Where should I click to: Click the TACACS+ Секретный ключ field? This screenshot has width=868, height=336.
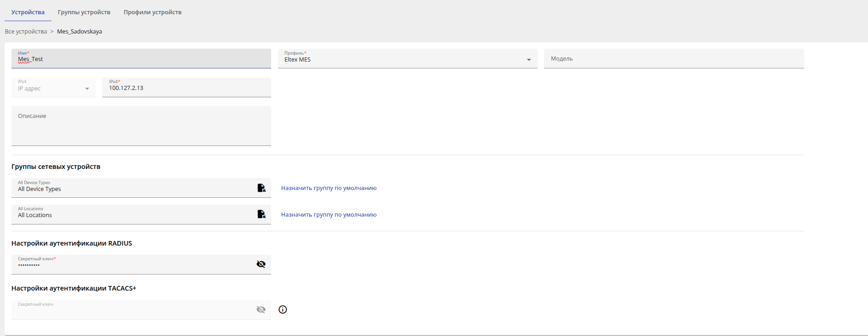[x=133, y=311]
